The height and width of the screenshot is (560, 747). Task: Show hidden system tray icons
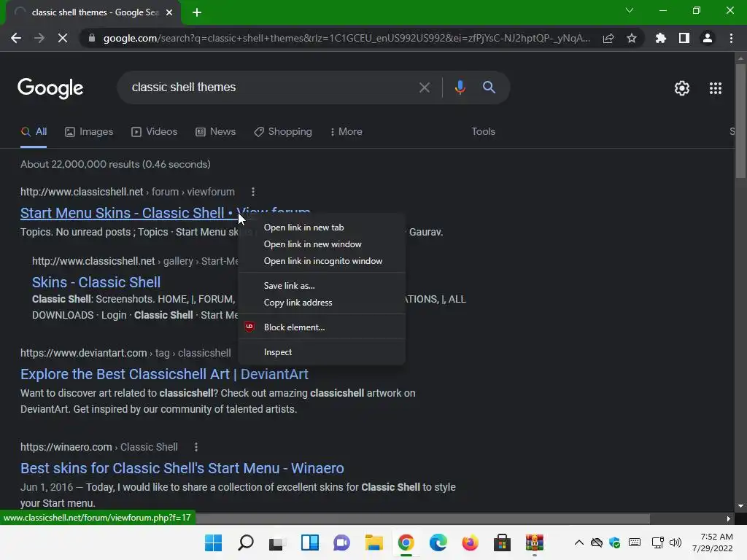(x=578, y=542)
